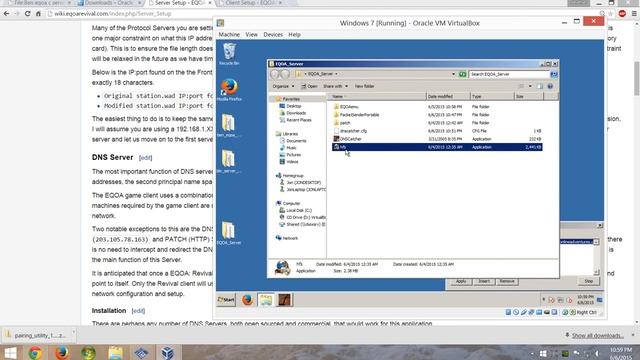Click Show all downloads link in Chrome
This screenshot has height=360, width=640.
point(598,336)
